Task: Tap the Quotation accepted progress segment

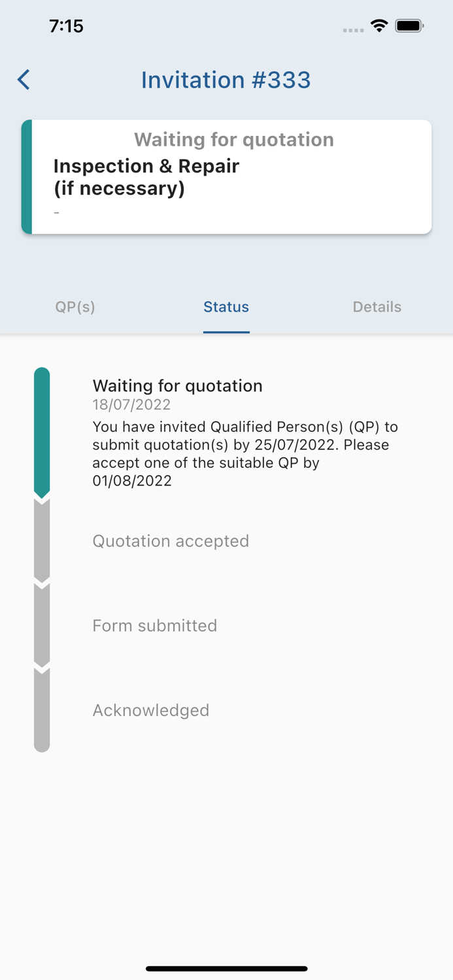Action: coord(42,541)
